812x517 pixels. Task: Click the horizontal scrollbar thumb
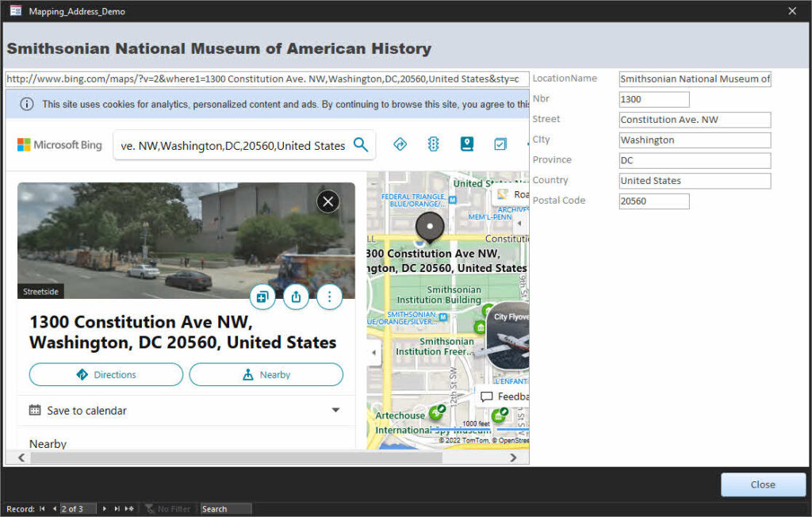[236, 458]
